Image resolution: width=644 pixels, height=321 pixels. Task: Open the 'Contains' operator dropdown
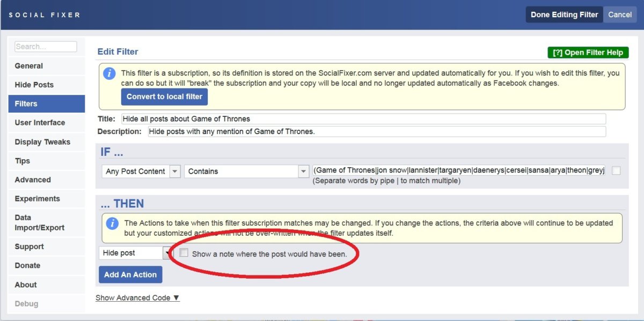303,171
